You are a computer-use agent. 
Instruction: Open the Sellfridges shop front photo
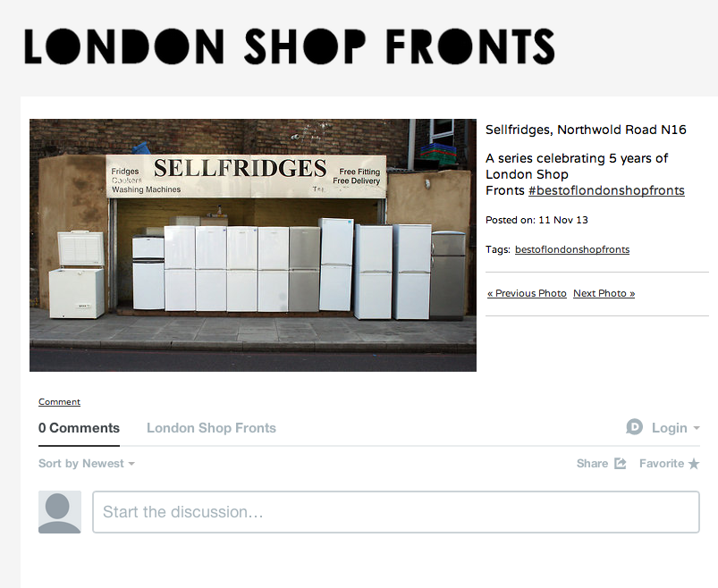coord(253,245)
